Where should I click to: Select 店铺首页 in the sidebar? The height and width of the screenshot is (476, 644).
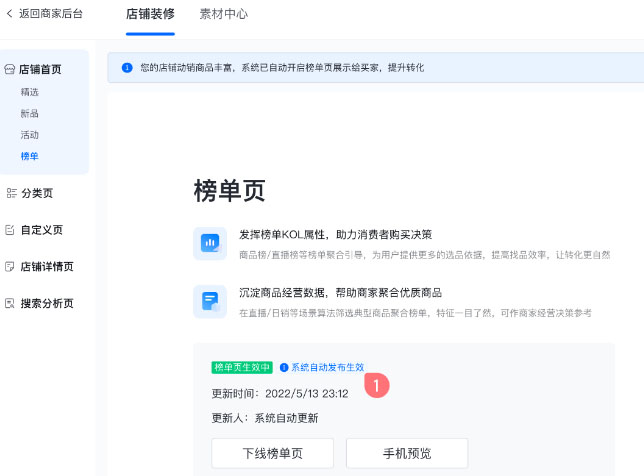pyautogui.click(x=40, y=69)
